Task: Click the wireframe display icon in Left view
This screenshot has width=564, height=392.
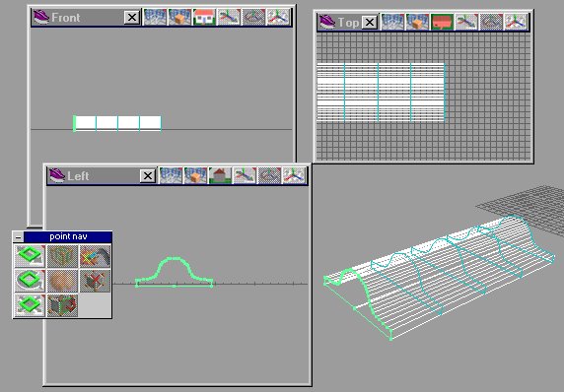Action: coord(171,175)
